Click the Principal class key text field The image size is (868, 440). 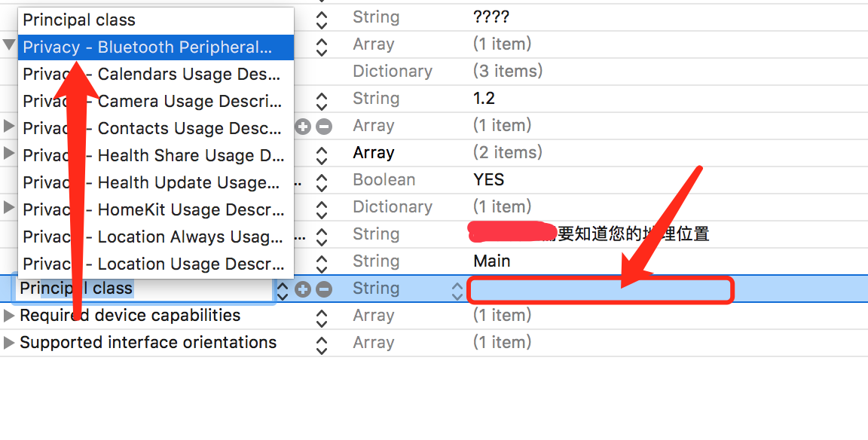(145, 289)
